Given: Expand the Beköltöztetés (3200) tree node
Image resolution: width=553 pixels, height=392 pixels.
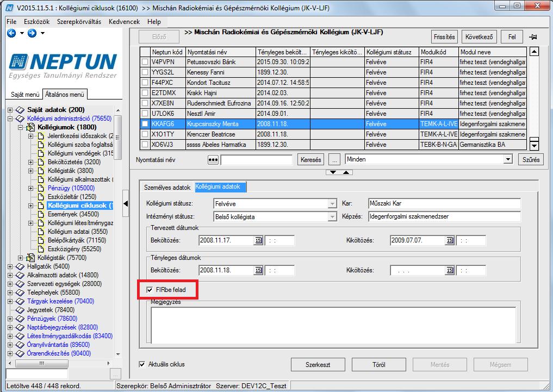Looking at the screenshot, I should tap(30, 162).
